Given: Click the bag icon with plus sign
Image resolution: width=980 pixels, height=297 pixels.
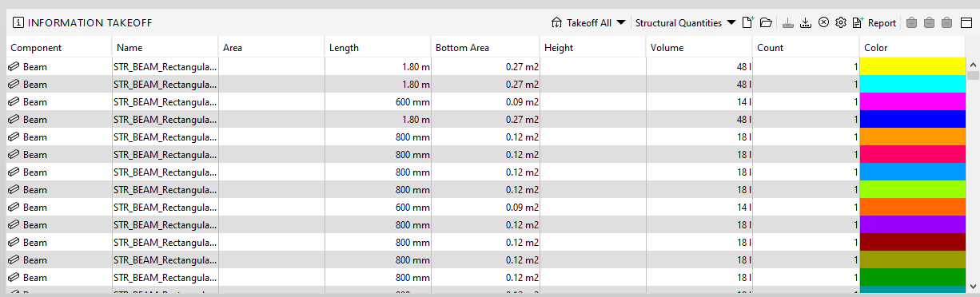Looking at the screenshot, I should [x=911, y=22].
